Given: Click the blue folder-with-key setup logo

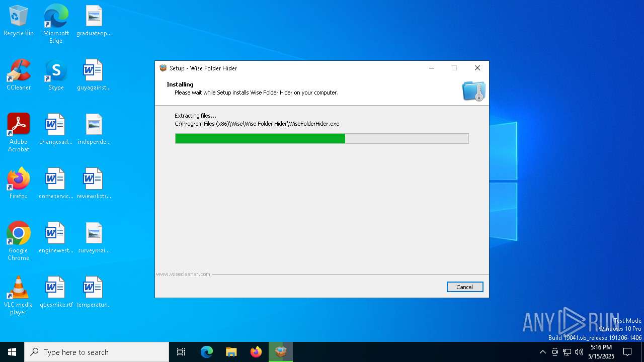Looking at the screenshot, I should 473,91.
